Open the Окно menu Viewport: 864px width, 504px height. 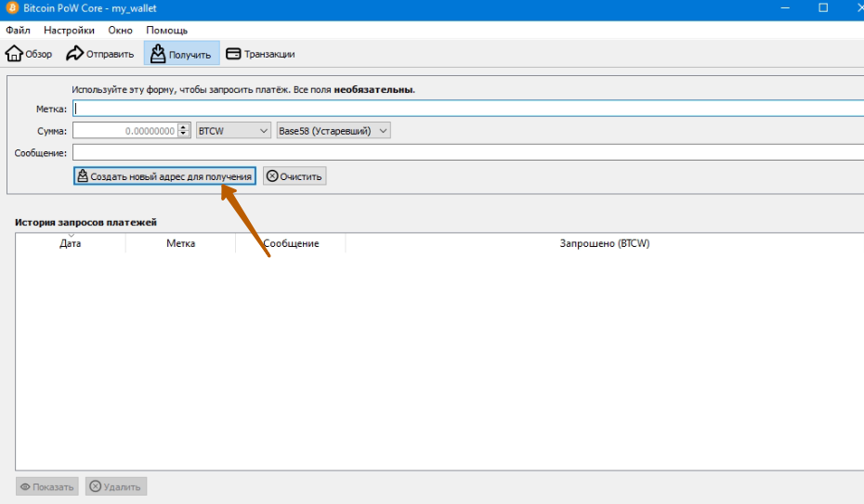tap(120, 31)
